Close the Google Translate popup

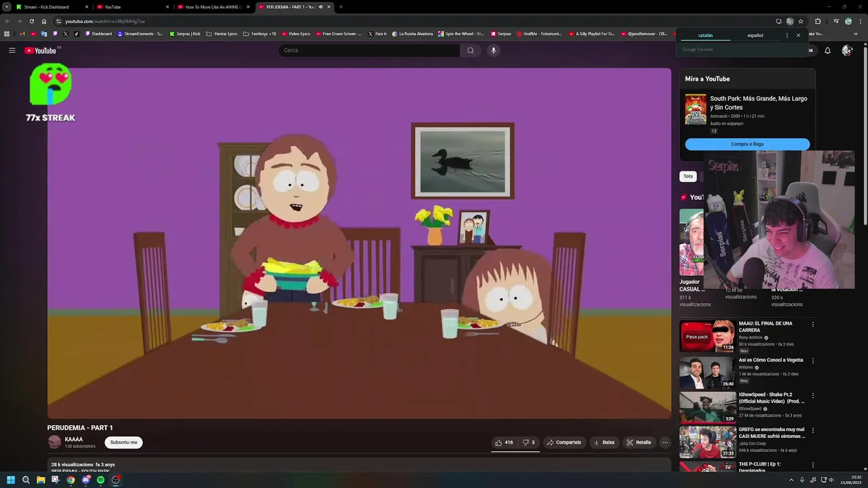point(798,35)
